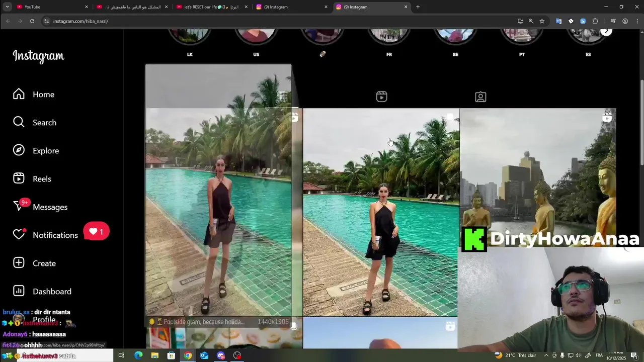Click the FRA keyboard language indicator

[x=599, y=355]
